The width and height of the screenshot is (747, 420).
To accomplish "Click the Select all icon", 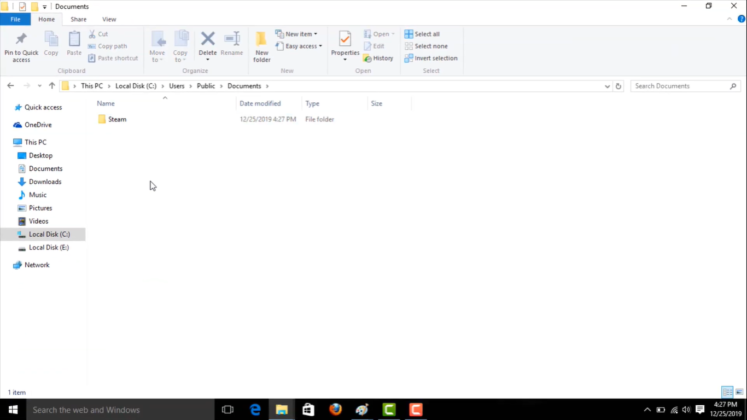I will coord(422,34).
